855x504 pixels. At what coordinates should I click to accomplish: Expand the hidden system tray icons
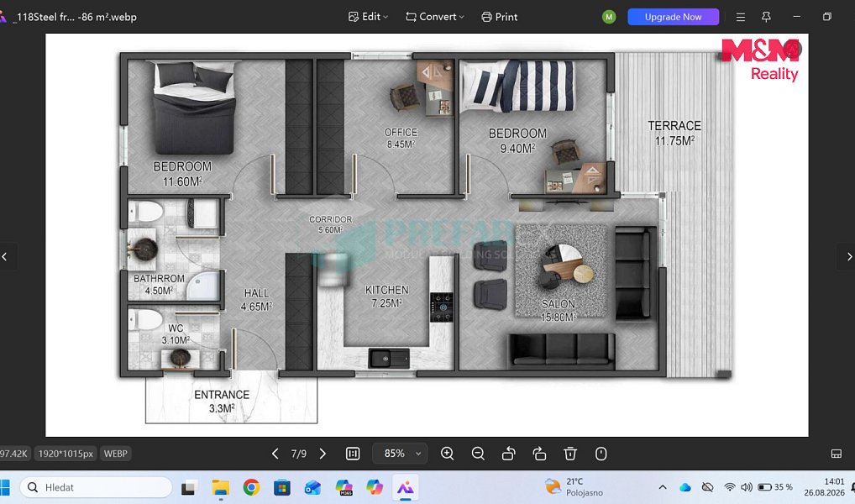pyautogui.click(x=663, y=487)
